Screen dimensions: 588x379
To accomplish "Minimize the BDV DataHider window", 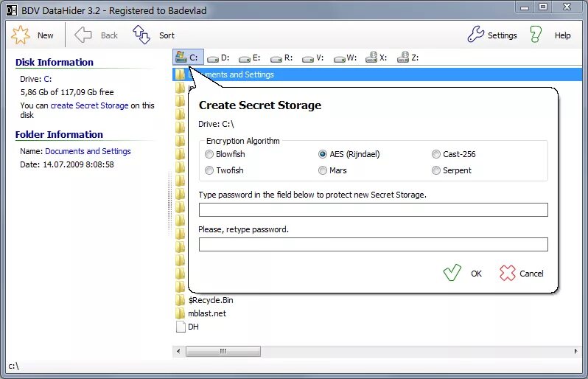I will pos(525,7).
